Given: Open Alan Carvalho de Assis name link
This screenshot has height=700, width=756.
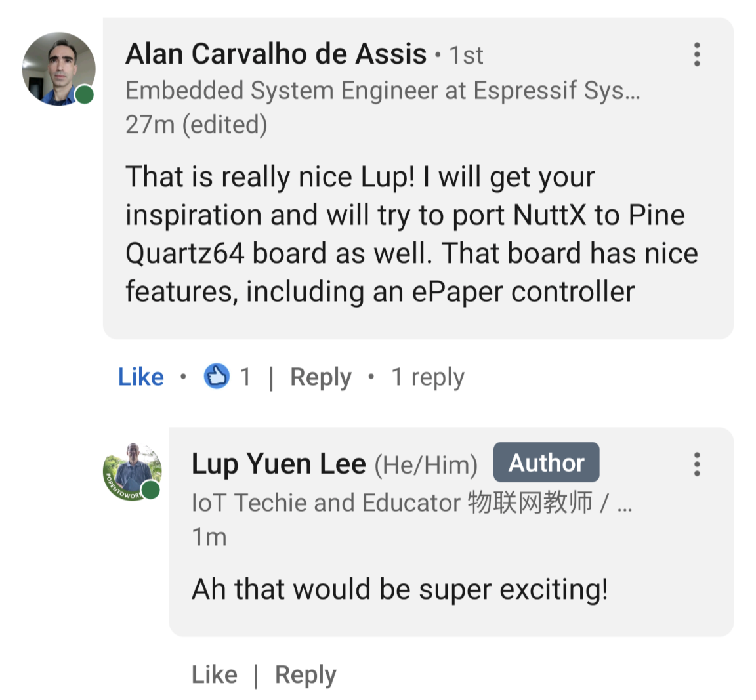Looking at the screenshot, I should tap(276, 54).
